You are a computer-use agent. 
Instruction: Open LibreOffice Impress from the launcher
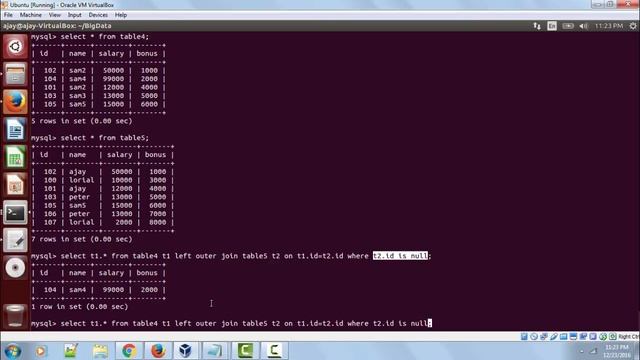coord(15,185)
